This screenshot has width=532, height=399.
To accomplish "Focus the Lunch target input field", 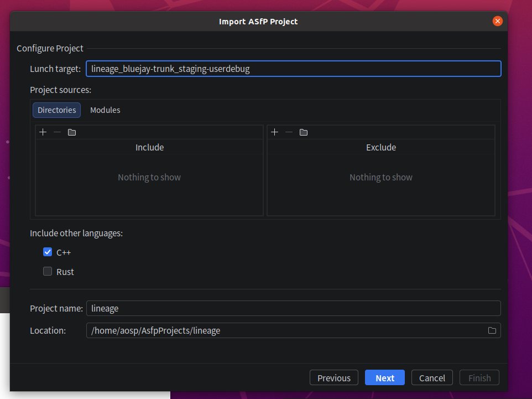I will pyautogui.click(x=294, y=69).
